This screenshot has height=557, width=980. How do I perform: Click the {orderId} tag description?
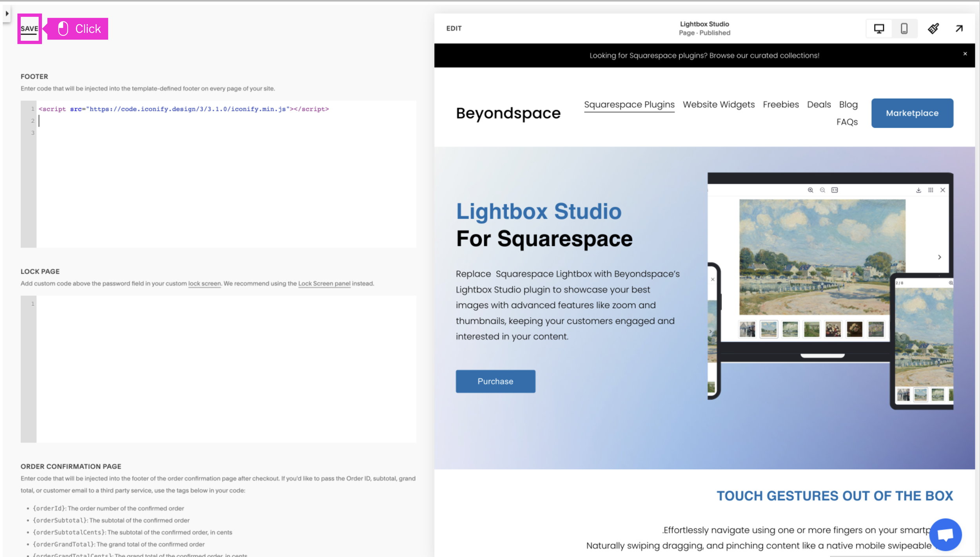point(108,508)
